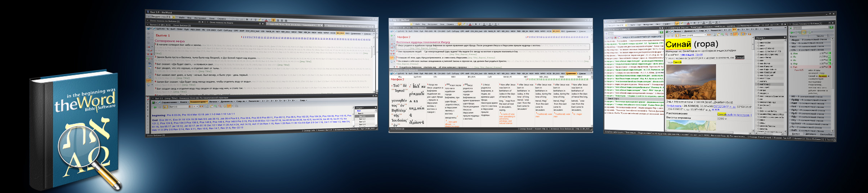Open the Инструмент menu in left window

(x=200, y=18)
